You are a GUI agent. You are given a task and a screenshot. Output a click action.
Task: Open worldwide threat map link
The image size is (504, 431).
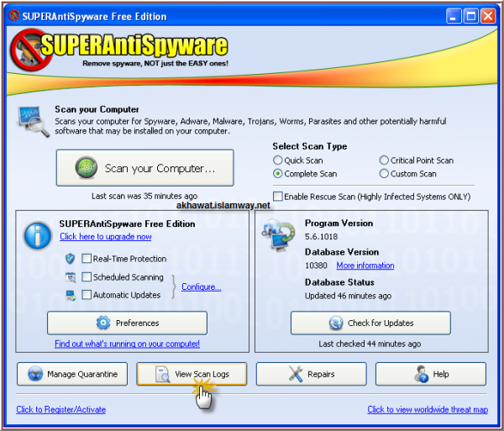pos(428,409)
